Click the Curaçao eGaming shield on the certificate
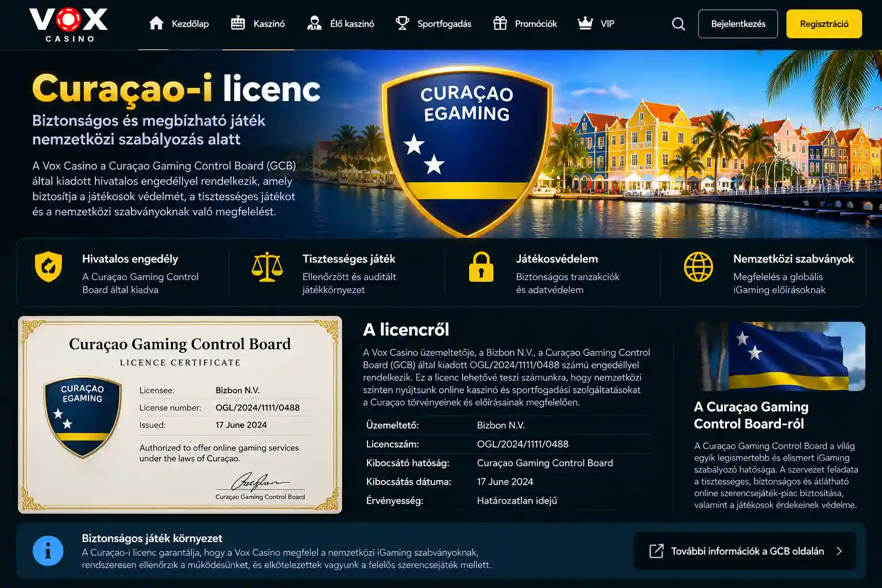The width and height of the screenshot is (882, 588). [x=83, y=416]
